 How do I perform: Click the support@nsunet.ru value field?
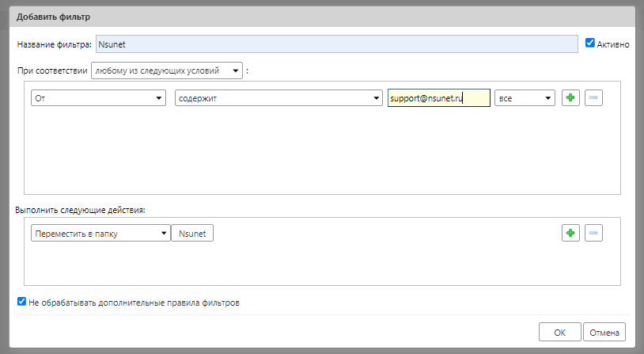point(438,98)
